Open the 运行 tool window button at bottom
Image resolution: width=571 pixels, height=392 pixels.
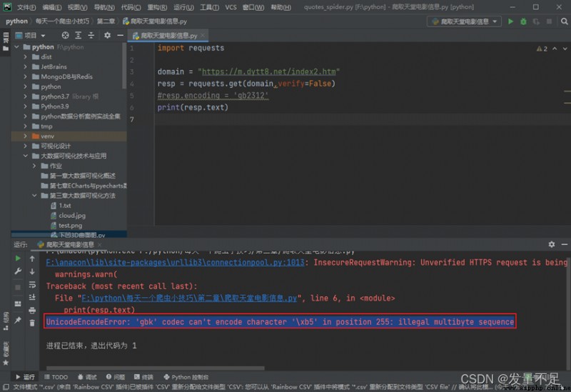coord(25,377)
